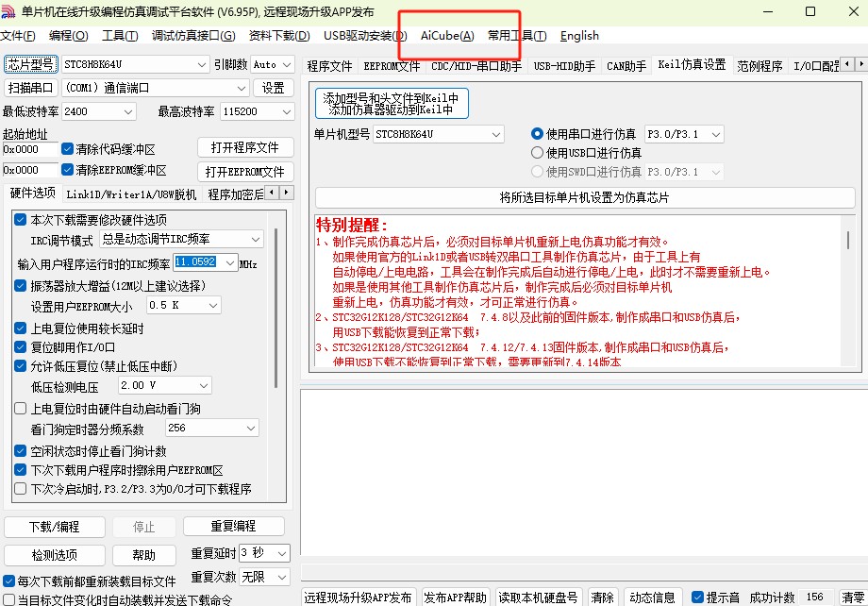Click 将所选目标单片机设置为仿真芯片 button

[x=585, y=197]
